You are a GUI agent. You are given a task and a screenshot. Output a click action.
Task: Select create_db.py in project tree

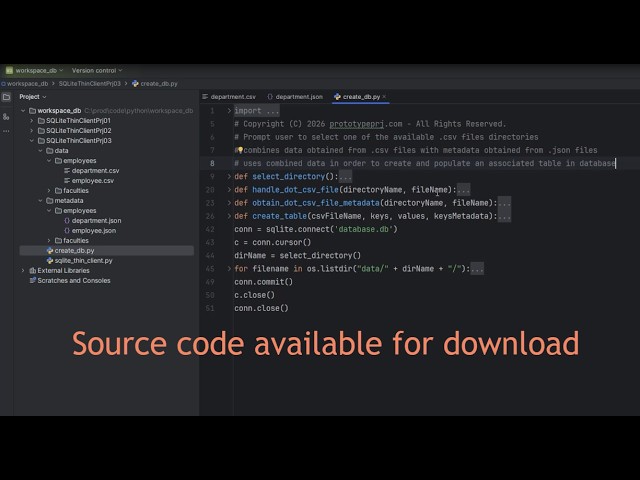pyautogui.click(x=74, y=251)
